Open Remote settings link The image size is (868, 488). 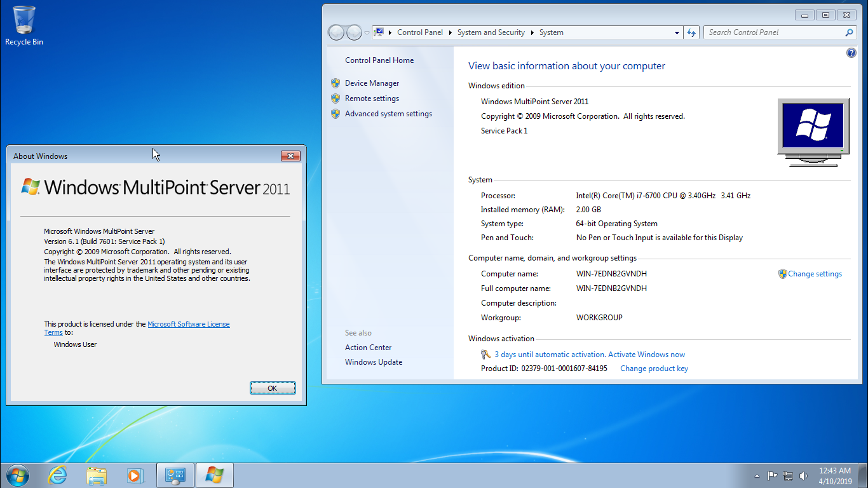click(372, 98)
